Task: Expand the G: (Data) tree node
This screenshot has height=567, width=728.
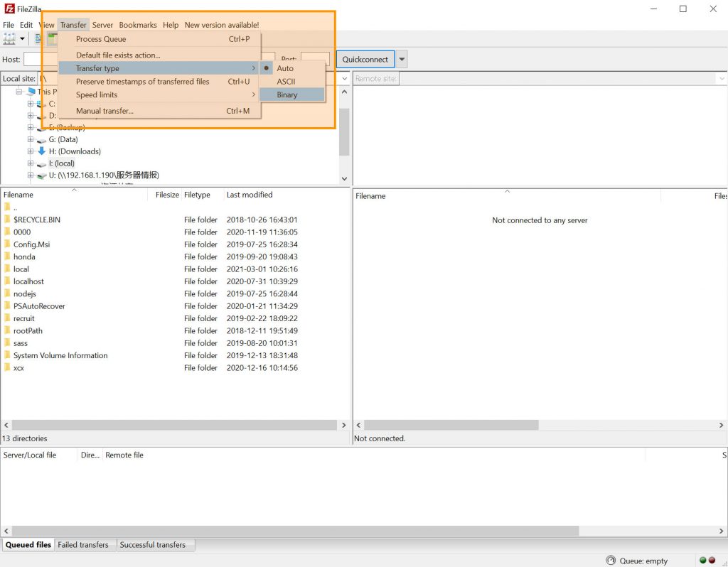Action: tap(31, 140)
